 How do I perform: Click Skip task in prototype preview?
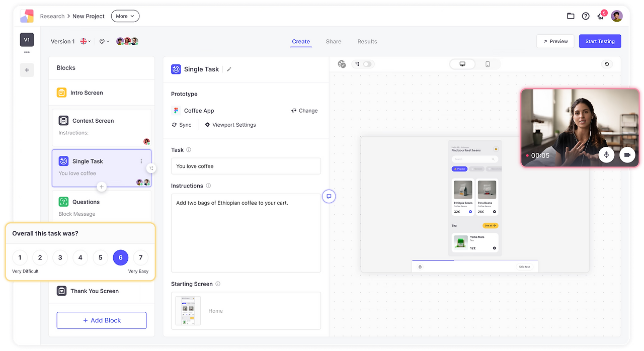pos(524,267)
